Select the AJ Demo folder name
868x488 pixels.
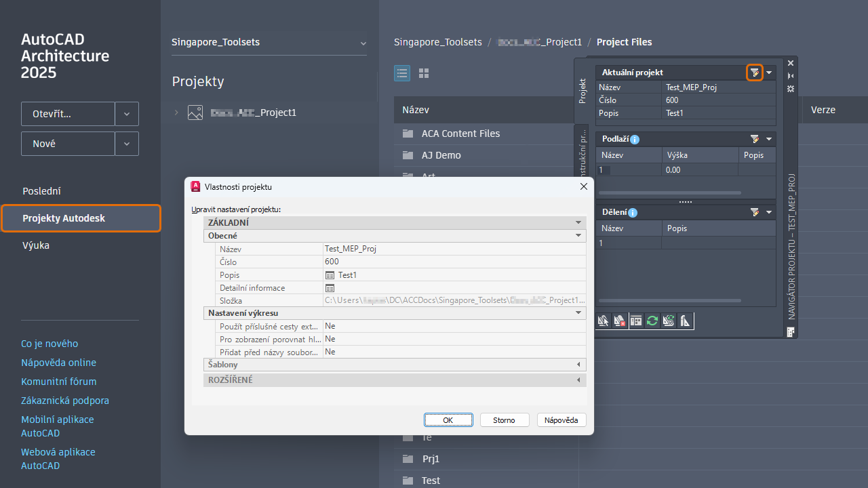point(441,155)
